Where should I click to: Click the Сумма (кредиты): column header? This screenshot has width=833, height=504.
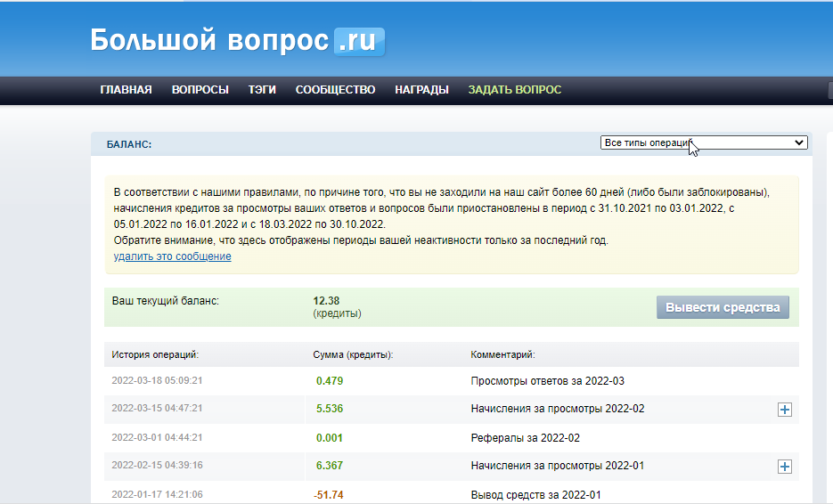(353, 354)
